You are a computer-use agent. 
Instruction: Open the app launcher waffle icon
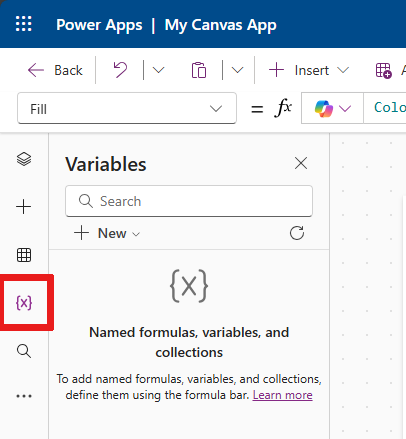pos(24,24)
